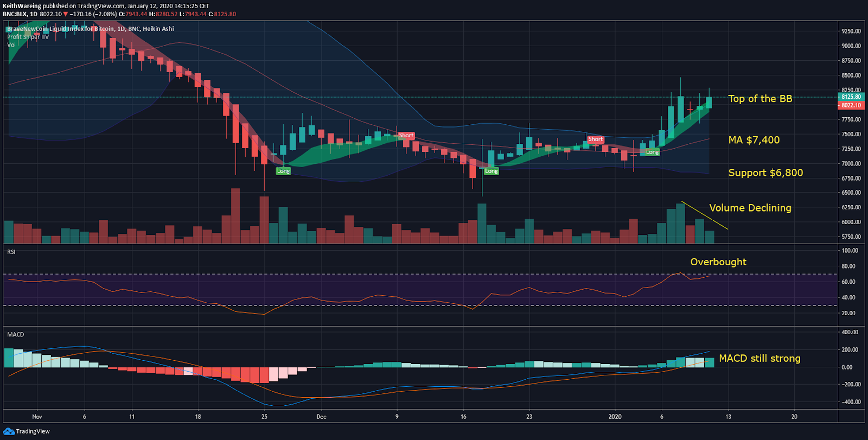
Task: Click the 5750.00 price axis label
Action: tap(851, 237)
